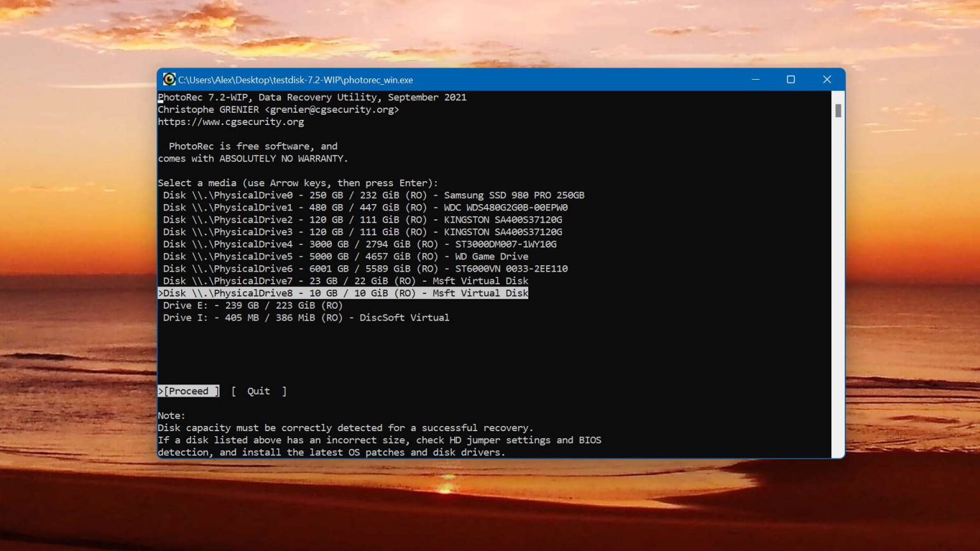Click the cgsecurity.org URL text
980x551 pixels.
[231, 122]
